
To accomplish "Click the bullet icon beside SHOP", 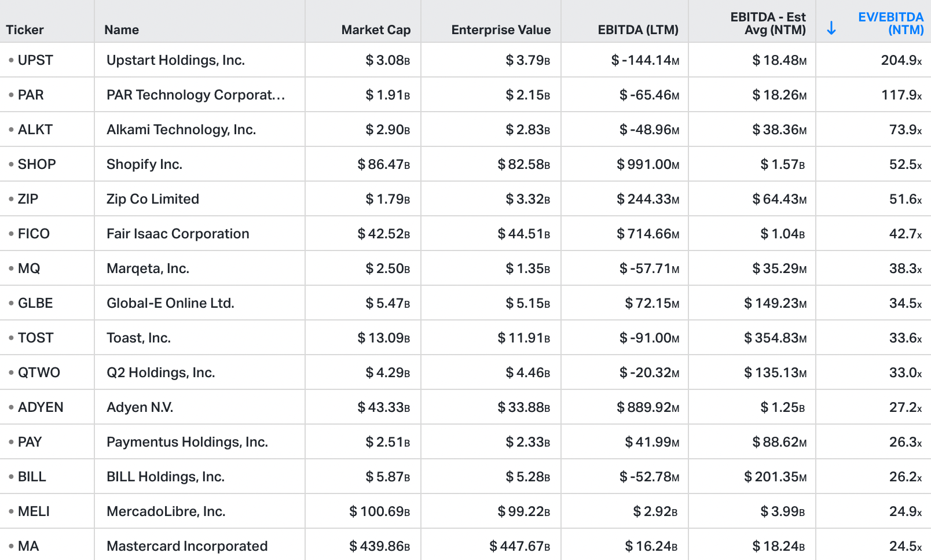I will tap(11, 164).
